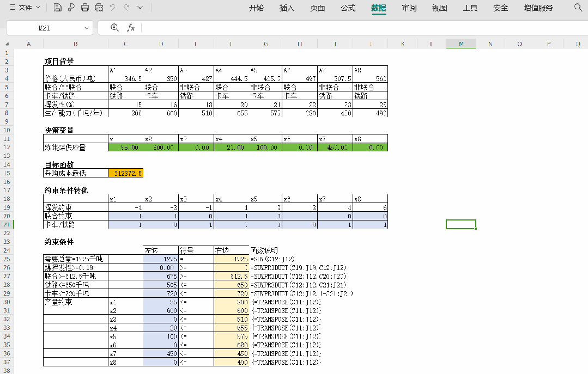Click the Redo arrow icon
Image resolution: width=588 pixels, height=374 pixels.
click(126, 8)
